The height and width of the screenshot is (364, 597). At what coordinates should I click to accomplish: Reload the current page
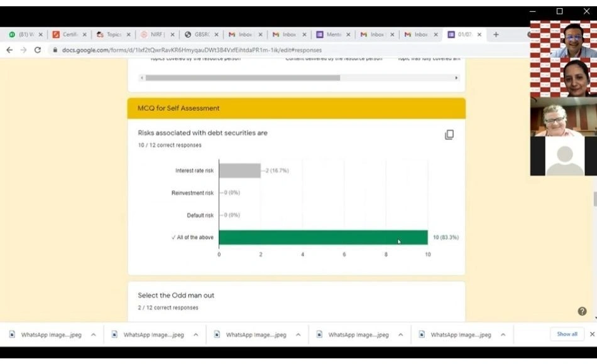tap(37, 50)
